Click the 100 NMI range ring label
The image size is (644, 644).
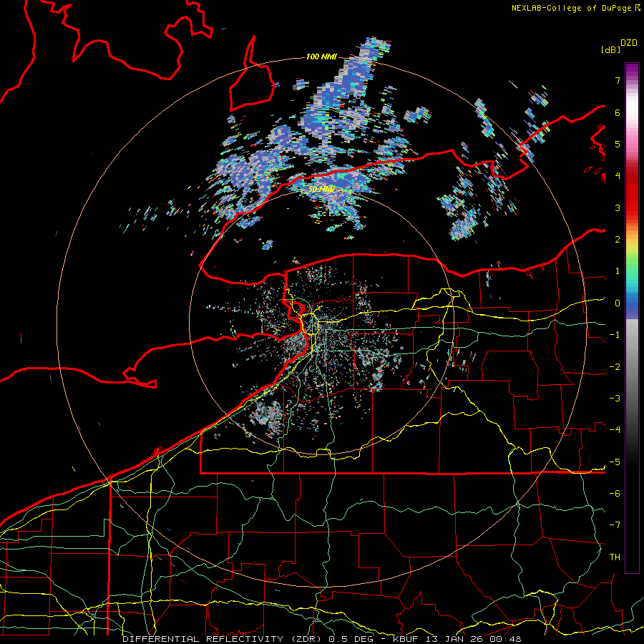(x=321, y=57)
